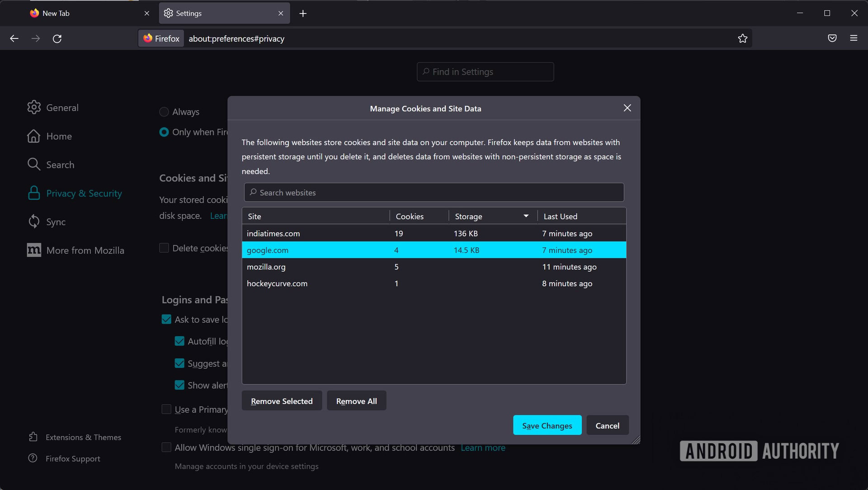Click the Sync arrows icon in the sidebar

coord(34,221)
